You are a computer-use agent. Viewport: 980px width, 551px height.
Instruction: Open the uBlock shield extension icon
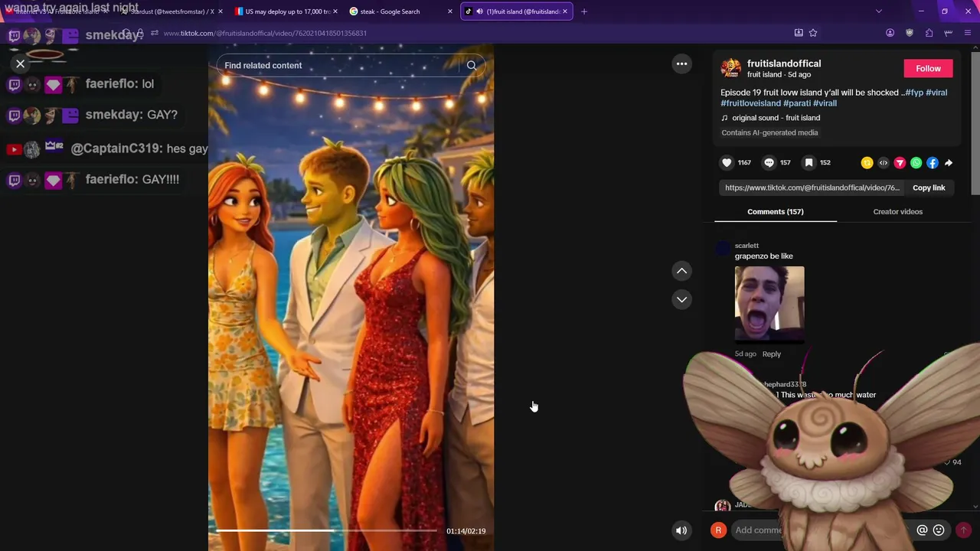(910, 33)
